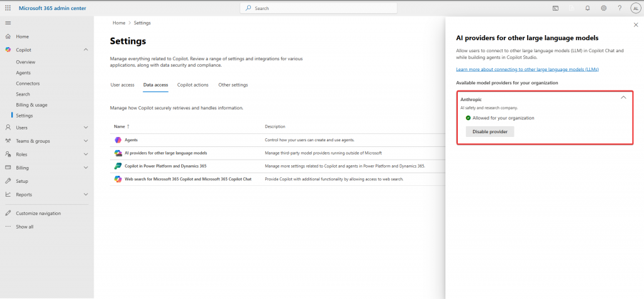Go to Copilot Overview page
The image size is (644, 299).
[25, 62]
